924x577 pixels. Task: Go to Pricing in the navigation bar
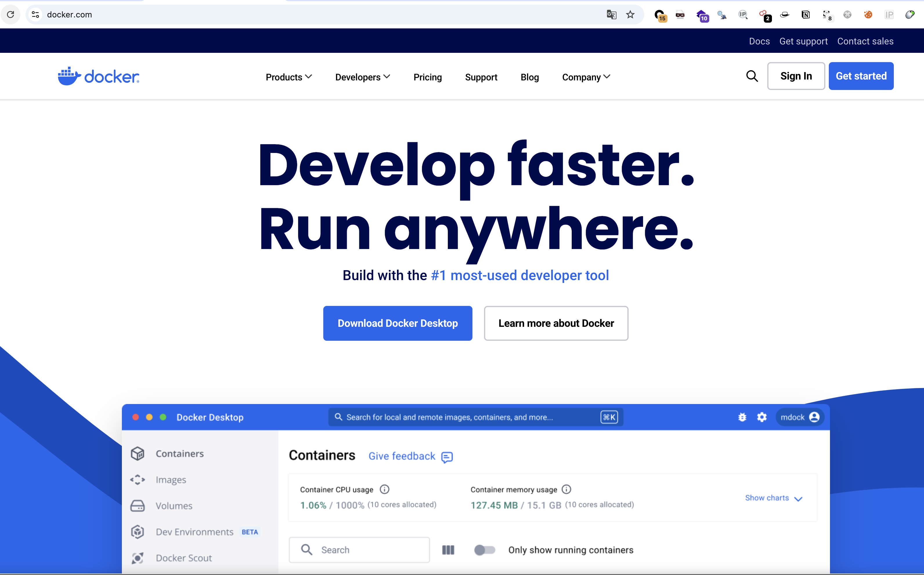tap(428, 77)
